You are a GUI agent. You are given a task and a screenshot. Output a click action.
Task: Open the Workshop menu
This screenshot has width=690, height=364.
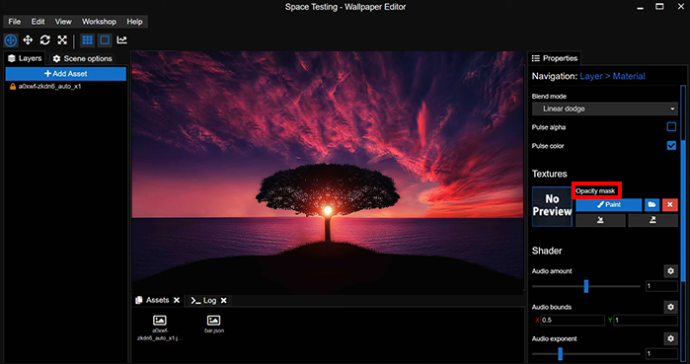click(x=99, y=22)
